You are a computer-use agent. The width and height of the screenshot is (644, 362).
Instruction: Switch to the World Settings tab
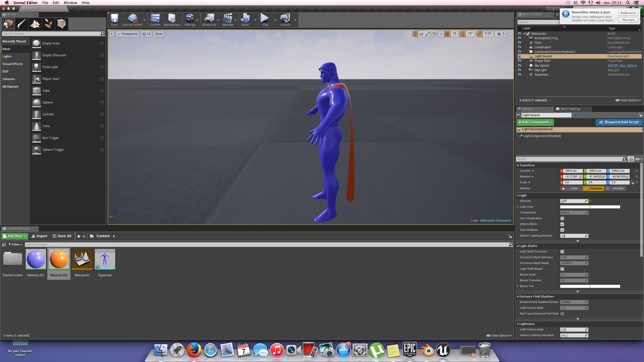570,109
